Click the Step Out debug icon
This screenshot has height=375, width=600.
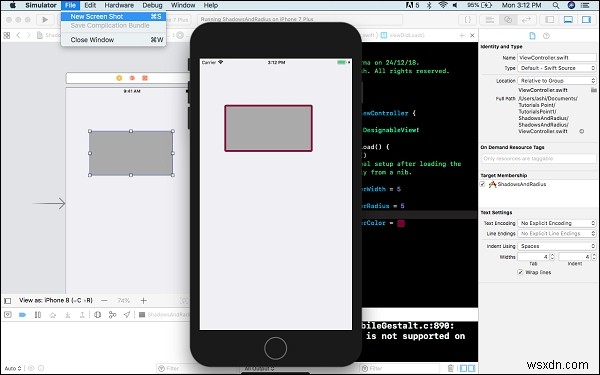pos(82,315)
